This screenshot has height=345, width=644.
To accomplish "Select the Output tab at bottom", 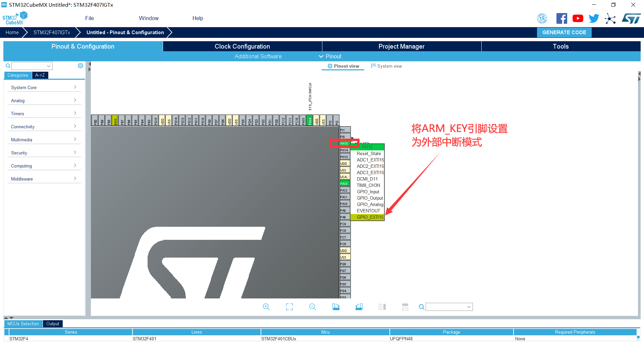I will [x=53, y=324].
